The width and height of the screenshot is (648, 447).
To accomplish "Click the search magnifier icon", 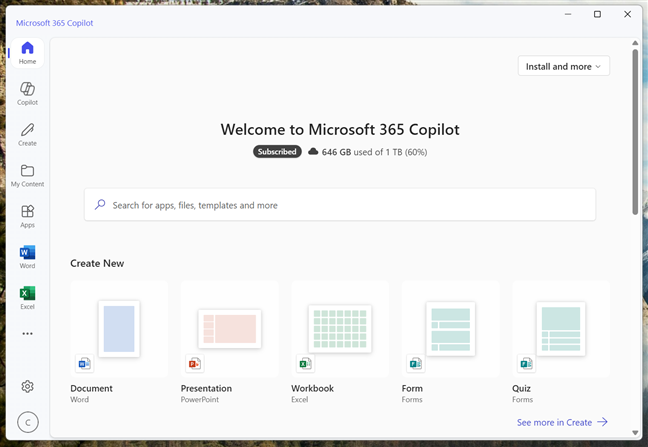I will pyautogui.click(x=100, y=204).
